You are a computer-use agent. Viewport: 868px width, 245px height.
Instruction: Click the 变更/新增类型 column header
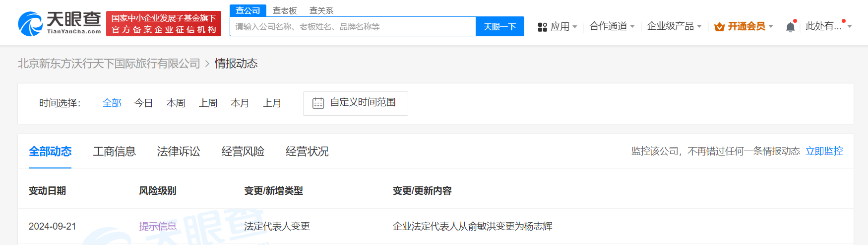(x=273, y=191)
